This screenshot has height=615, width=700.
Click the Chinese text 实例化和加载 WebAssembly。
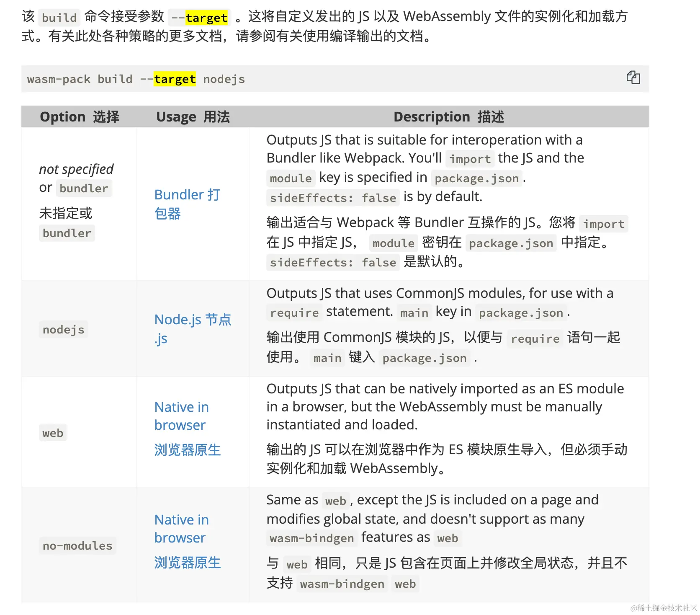(356, 468)
